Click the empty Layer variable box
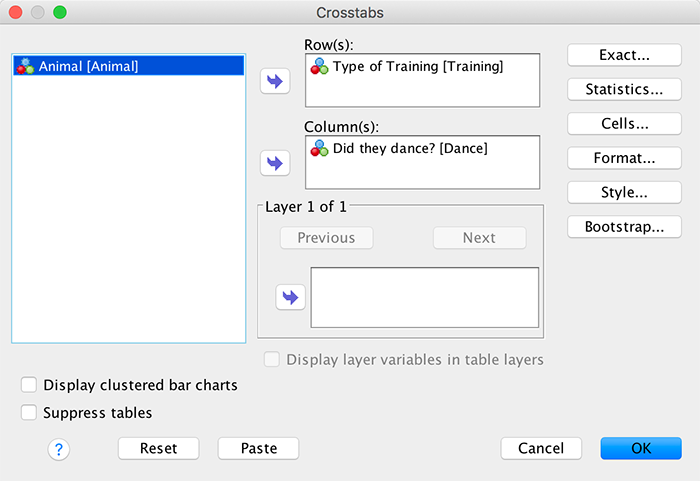This screenshot has width=700, height=481. (425, 297)
